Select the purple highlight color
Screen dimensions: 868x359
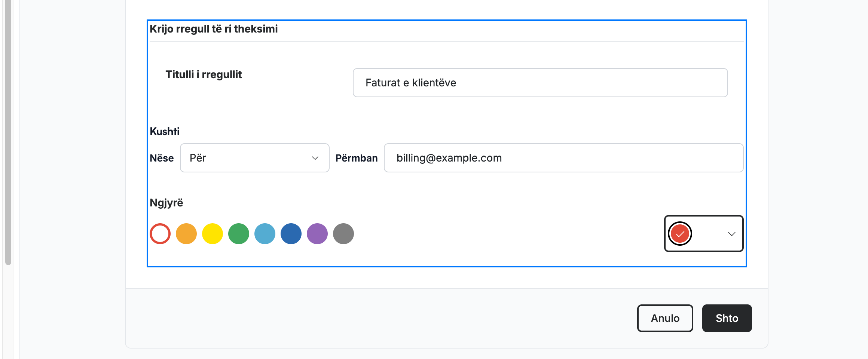pyautogui.click(x=317, y=234)
